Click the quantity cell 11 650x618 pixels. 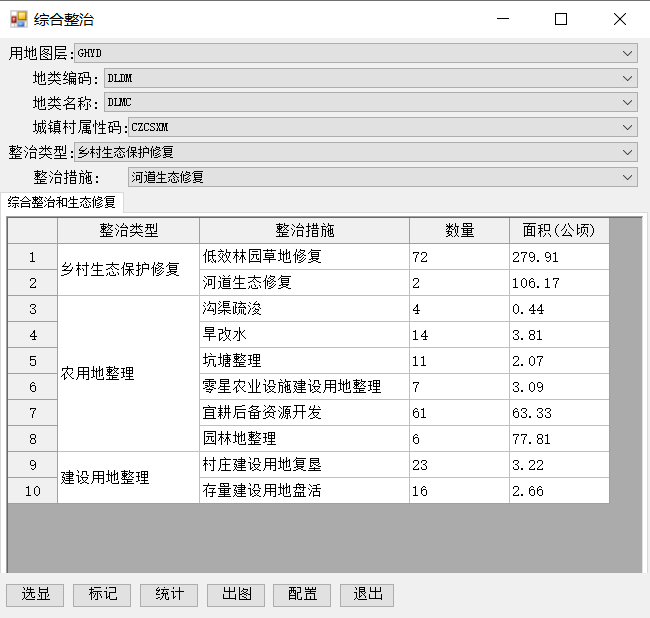pyautogui.click(x=460, y=361)
